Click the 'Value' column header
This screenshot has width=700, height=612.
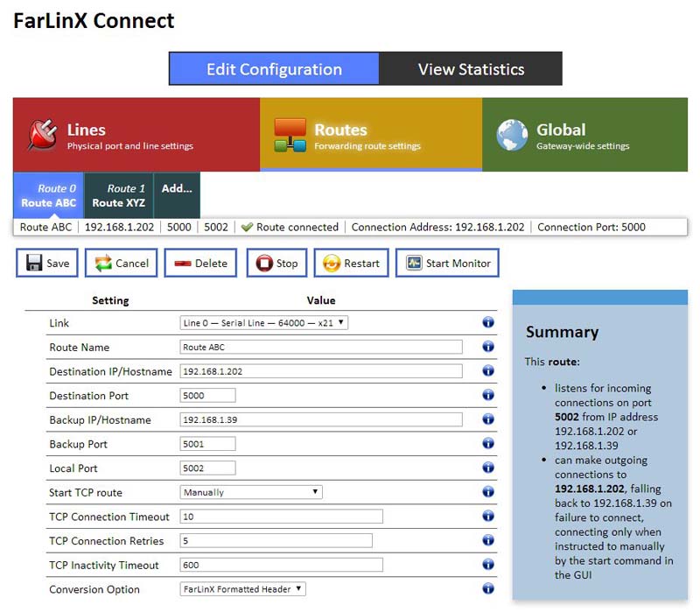[x=321, y=300]
